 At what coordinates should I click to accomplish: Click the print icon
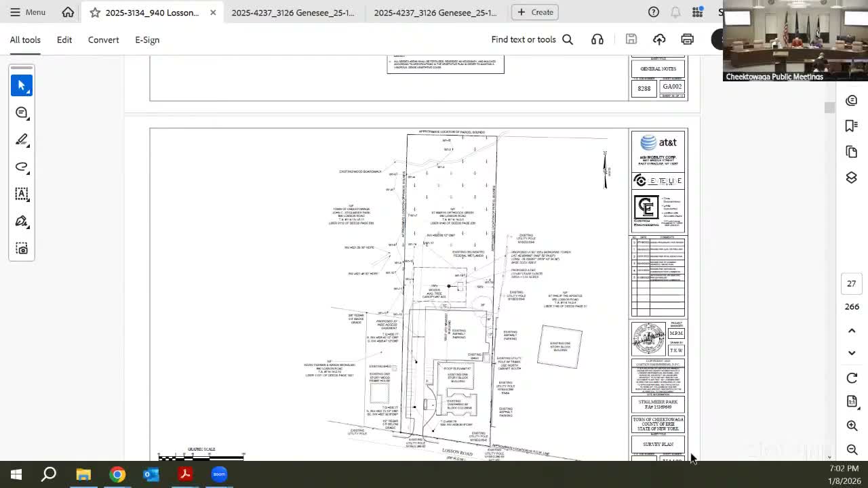(x=687, y=39)
